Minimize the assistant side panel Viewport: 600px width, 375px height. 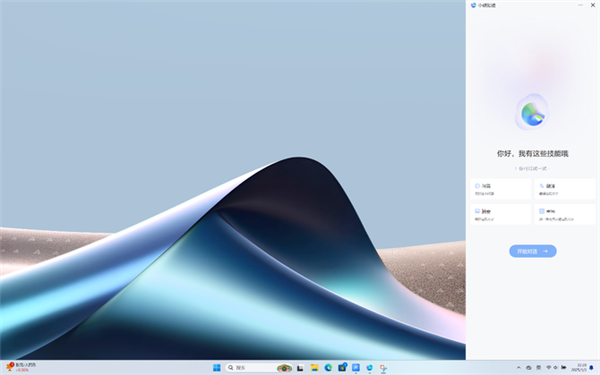580,5
